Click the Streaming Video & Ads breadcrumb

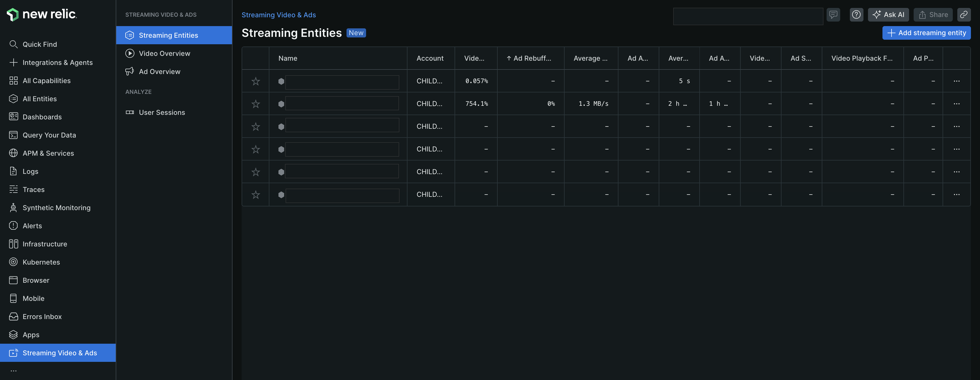(278, 15)
